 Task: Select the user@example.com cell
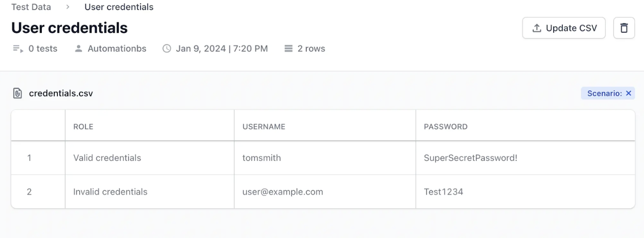pyautogui.click(x=283, y=192)
